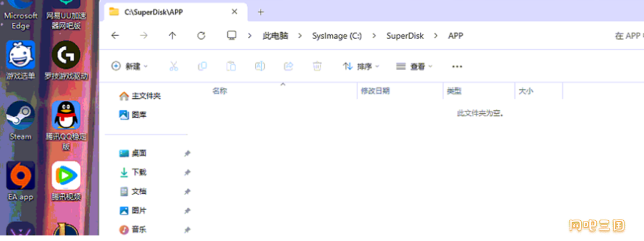
Task: Go back using the left arrow
Action: click(x=115, y=36)
